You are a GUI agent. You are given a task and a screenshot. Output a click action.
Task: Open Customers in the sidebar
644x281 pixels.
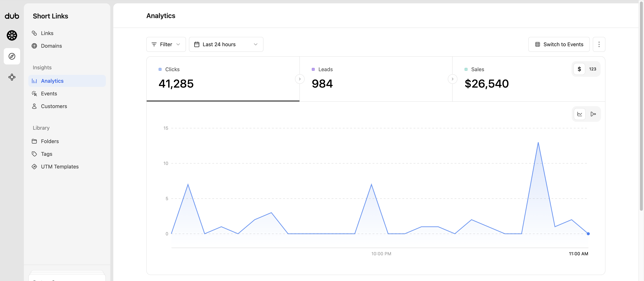(x=54, y=106)
